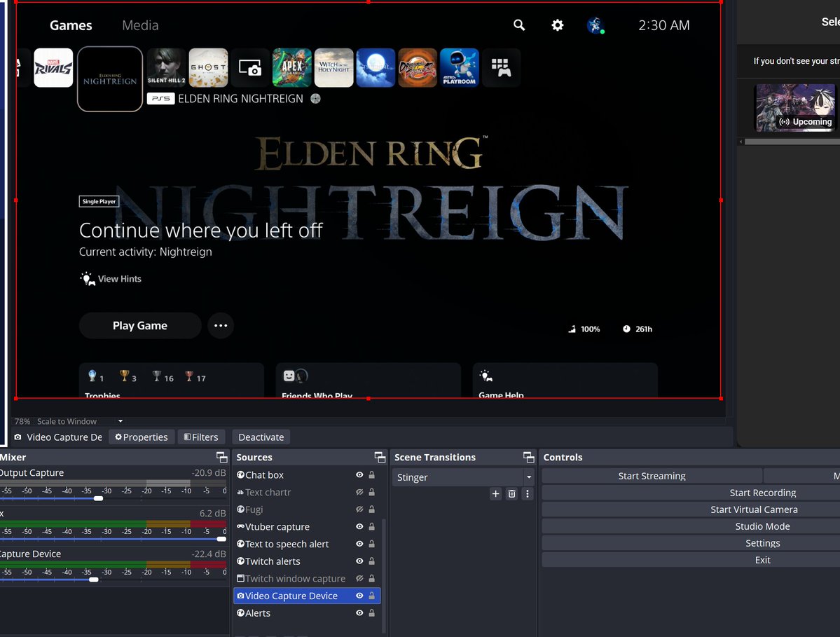Image resolution: width=840 pixels, height=637 pixels.
Task: Open transition properties three-dots menu
Action: pyautogui.click(x=527, y=493)
